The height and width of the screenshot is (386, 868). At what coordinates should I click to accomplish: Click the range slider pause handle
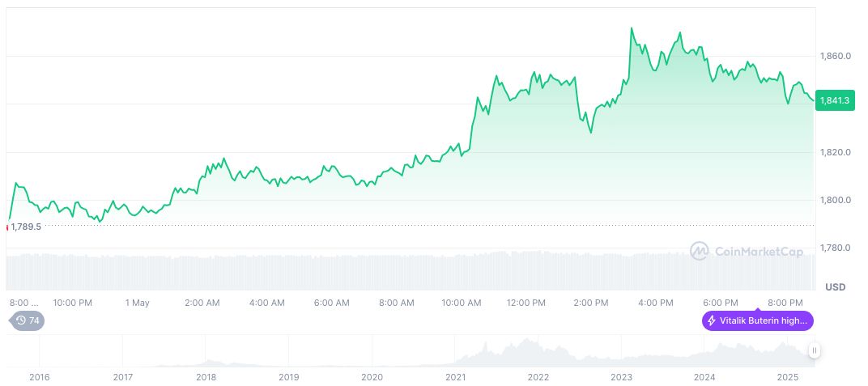[x=814, y=350]
